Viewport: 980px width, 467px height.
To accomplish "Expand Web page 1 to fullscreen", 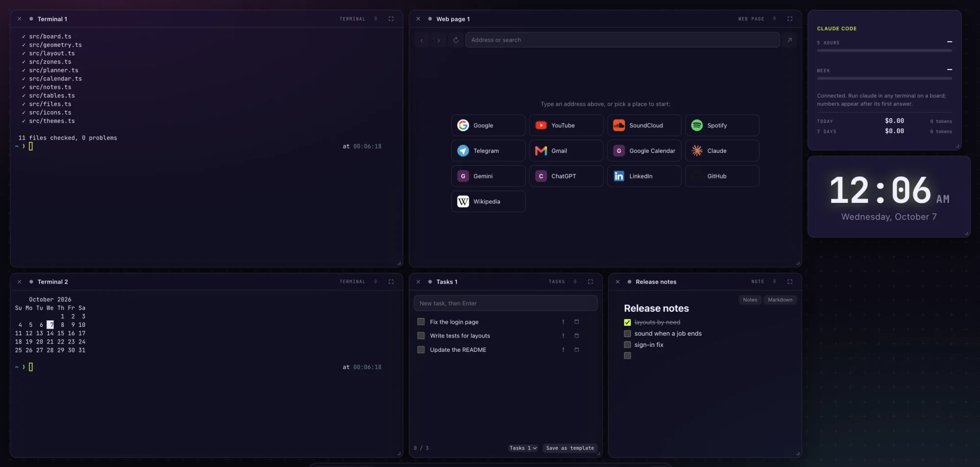I will (790, 19).
